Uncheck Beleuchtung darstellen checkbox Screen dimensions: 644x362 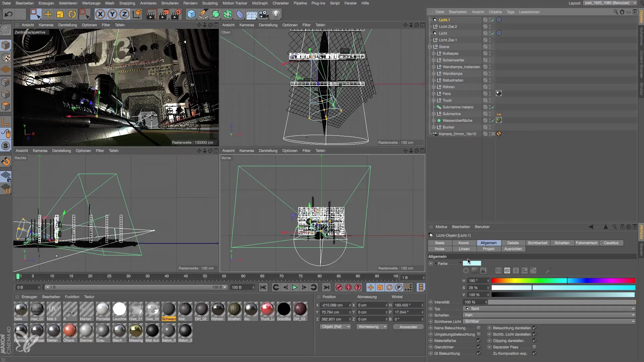click(x=534, y=328)
